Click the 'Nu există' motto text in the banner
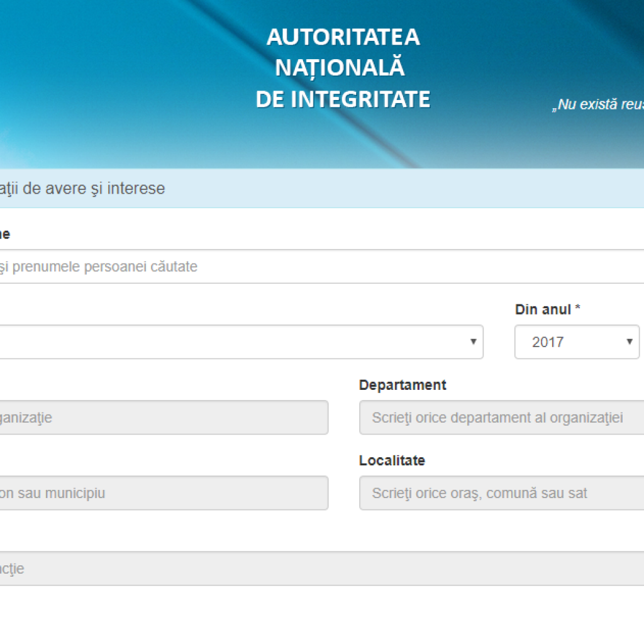This screenshot has height=644, width=644. [598, 104]
